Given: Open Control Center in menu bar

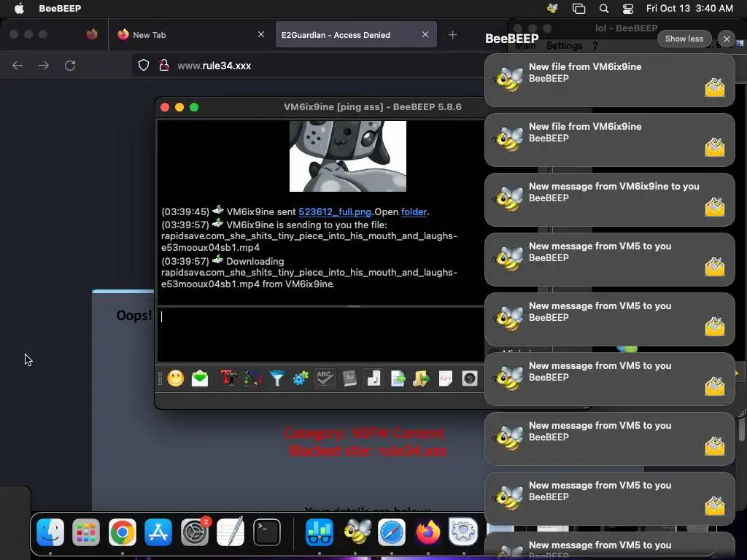Looking at the screenshot, I should [628, 8].
